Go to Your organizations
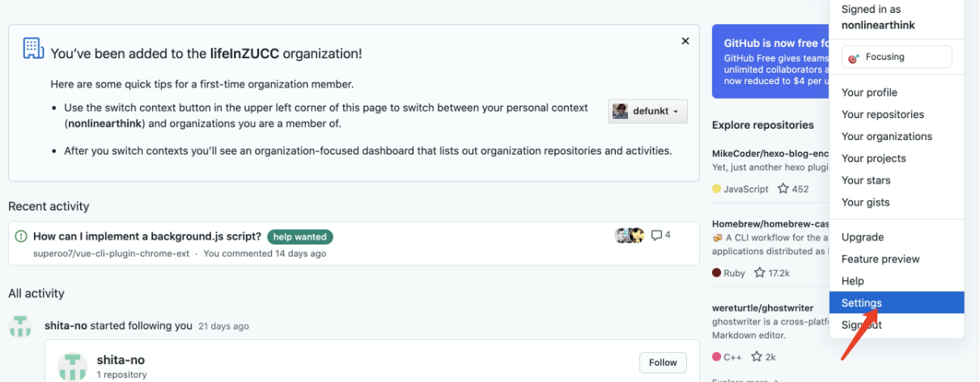The image size is (980, 382). click(886, 136)
